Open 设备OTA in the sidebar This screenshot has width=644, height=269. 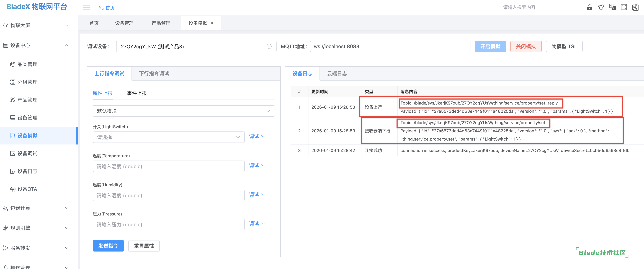pos(27,189)
